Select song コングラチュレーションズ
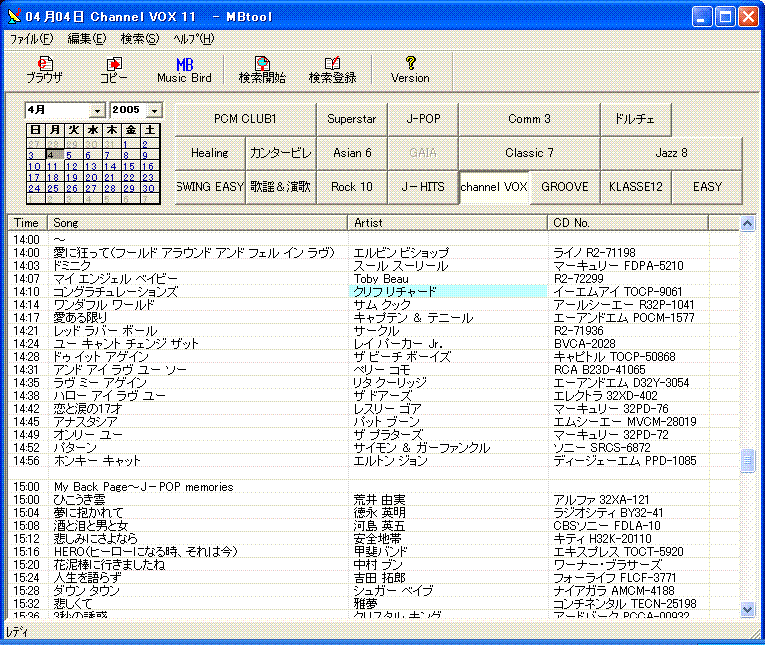765x645 pixels. [x=116, y=292]
